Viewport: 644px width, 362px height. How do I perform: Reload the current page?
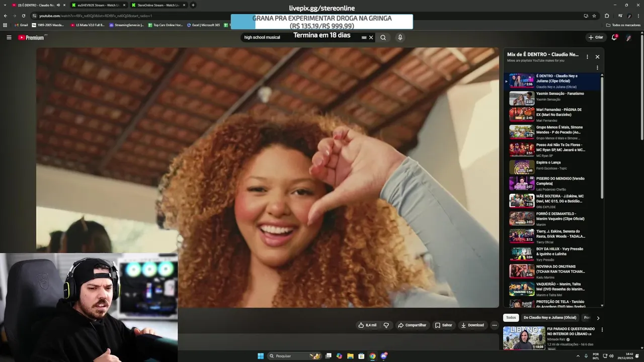pos(23,16)
